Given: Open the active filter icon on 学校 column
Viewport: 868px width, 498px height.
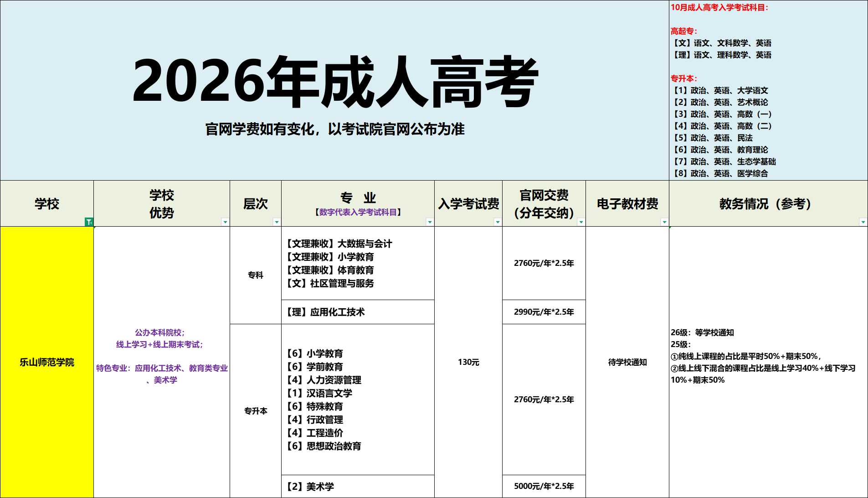Looking at the screenshot, I should (89, 222).
